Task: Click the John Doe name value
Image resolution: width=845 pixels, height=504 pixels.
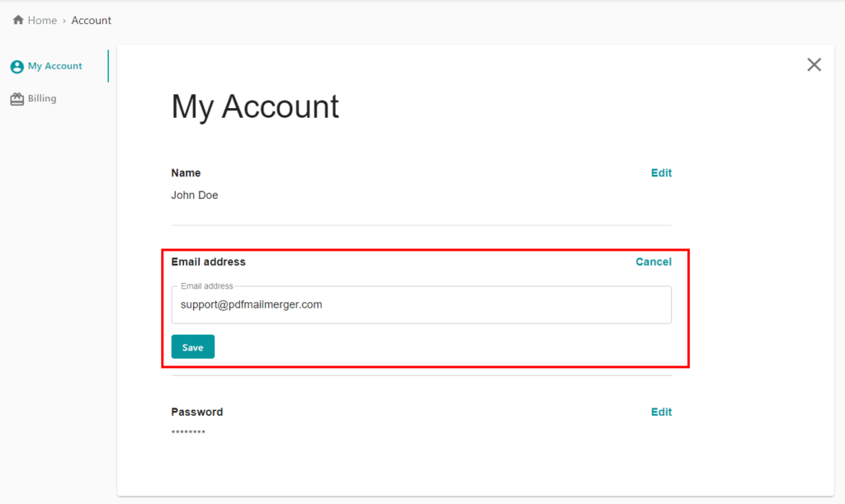Action: 195,195
